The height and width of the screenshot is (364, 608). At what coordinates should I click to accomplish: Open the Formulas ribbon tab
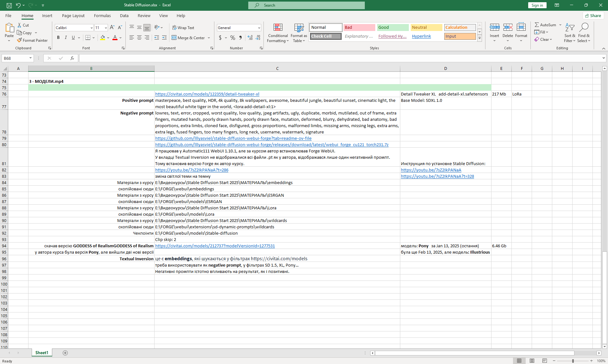tap(102, 15)
